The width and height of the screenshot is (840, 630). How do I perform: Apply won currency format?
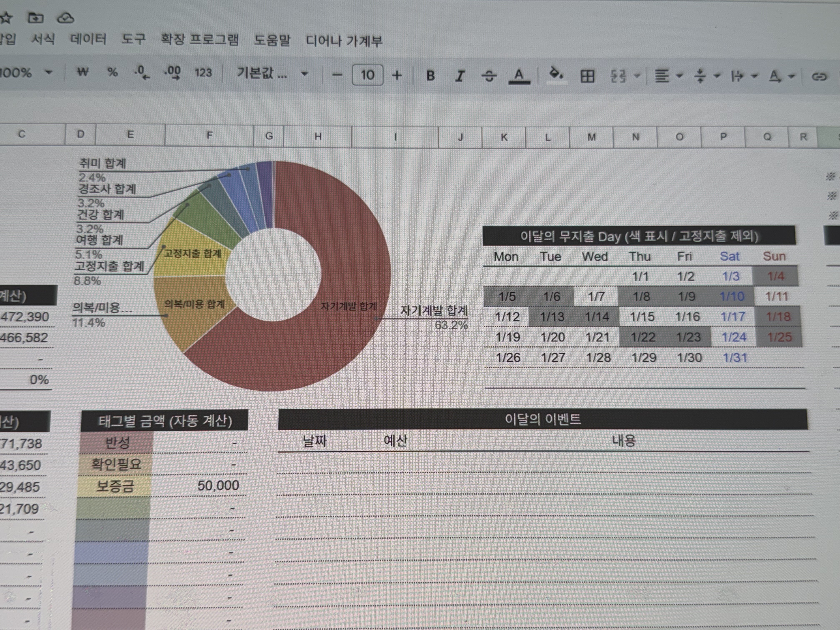[x=83, y=72]
